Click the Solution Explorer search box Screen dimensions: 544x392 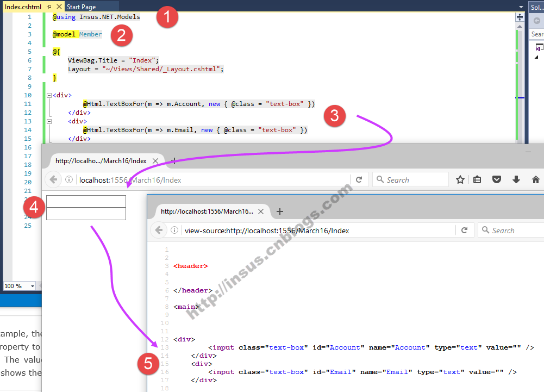tap(537, 34)
